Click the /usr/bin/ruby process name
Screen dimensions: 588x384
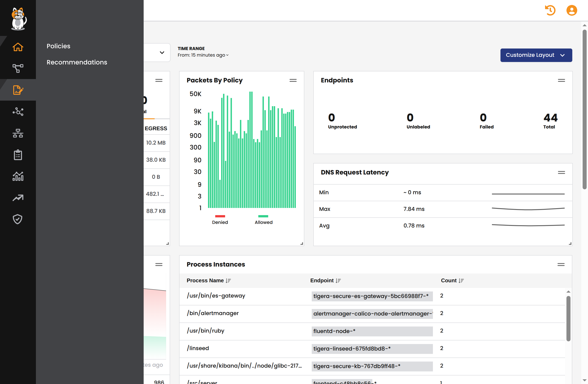point(206,331)
